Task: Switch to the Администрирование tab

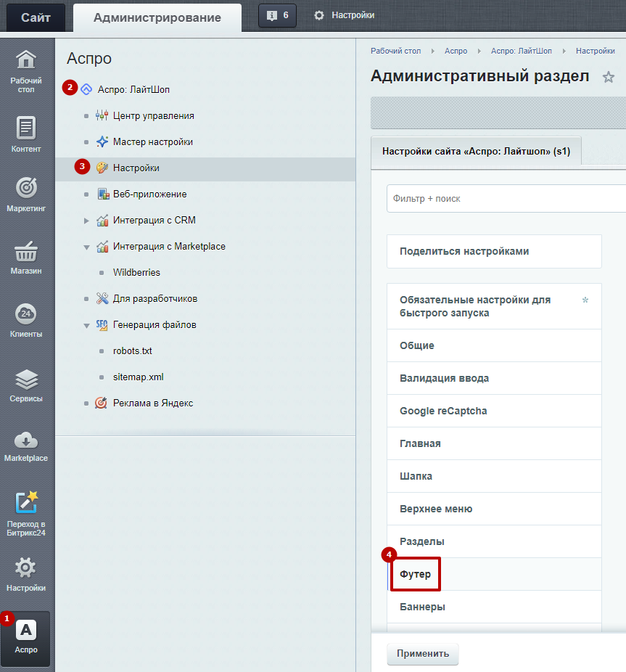Action: tap(157, 17)
